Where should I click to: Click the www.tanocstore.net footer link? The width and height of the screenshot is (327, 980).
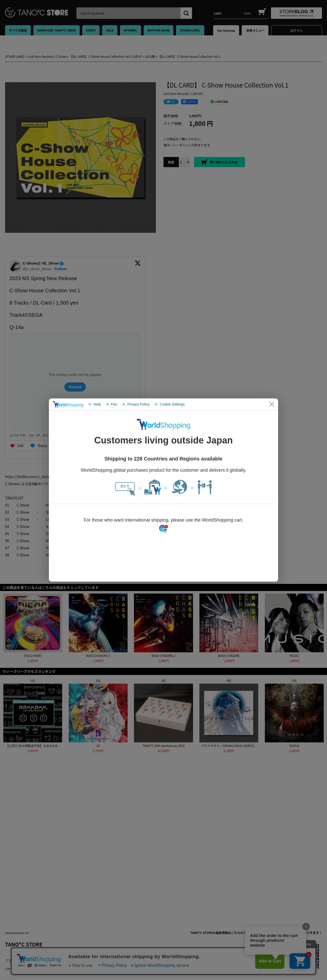tap(17, 933)
